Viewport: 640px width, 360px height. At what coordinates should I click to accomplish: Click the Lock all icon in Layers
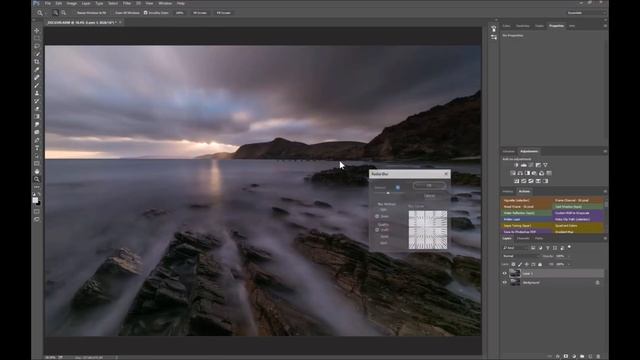point(540,264)
